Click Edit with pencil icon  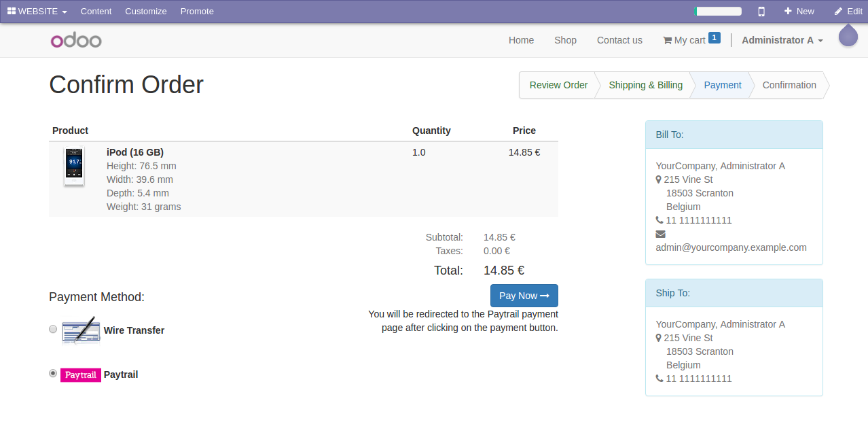[848, 11]
